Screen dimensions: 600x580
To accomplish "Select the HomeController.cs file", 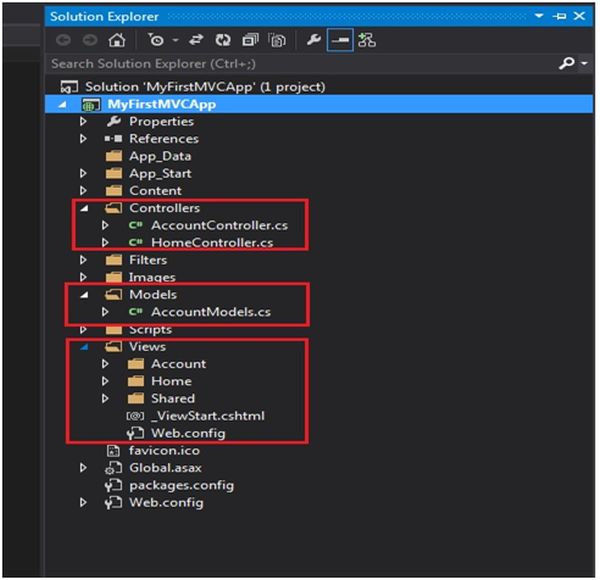I will (212, 243).
